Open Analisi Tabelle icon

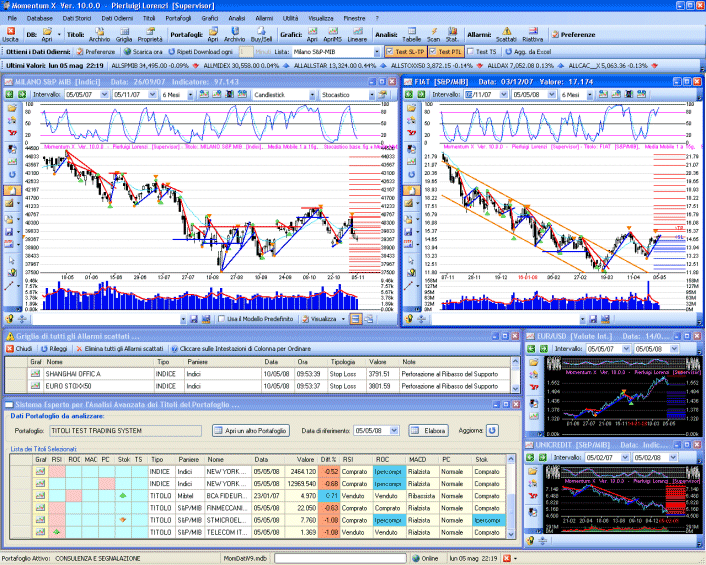412,34
